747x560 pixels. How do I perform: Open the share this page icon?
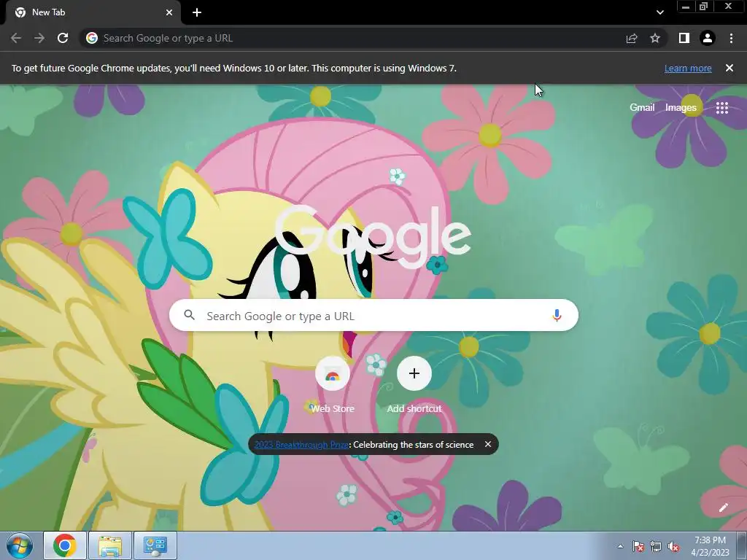(632, 38)
